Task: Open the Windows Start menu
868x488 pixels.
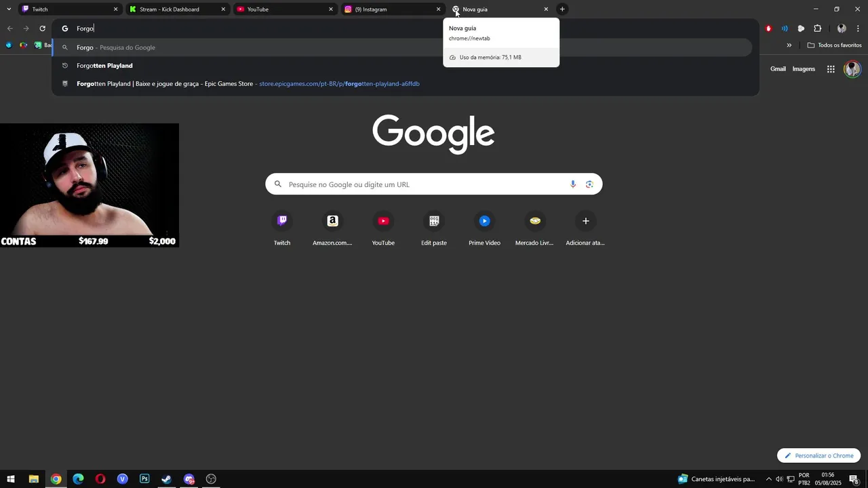Action: tap(11, 479)
